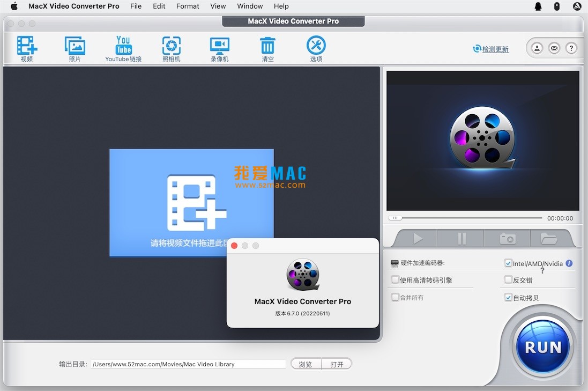This screenshot has height=391, width=588.
Task: Play the preview video
Action: (x=418, y=238)
